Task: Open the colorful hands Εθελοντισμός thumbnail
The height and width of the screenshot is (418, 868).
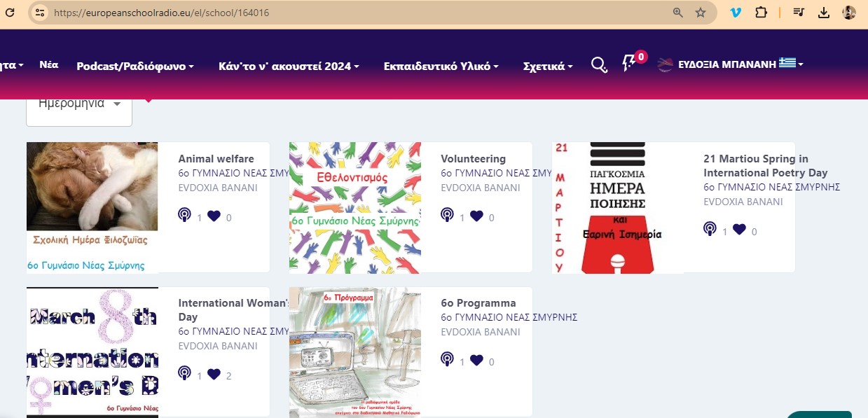Action: 355,207
